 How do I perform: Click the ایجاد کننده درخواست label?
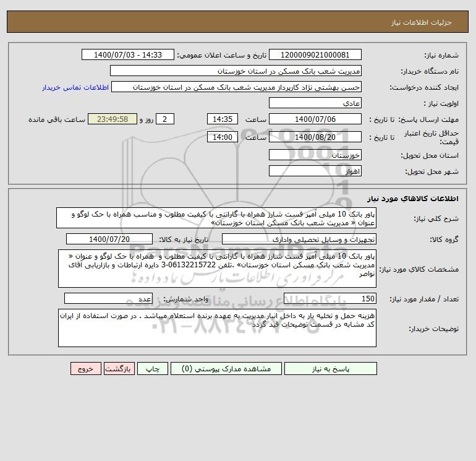424,87
